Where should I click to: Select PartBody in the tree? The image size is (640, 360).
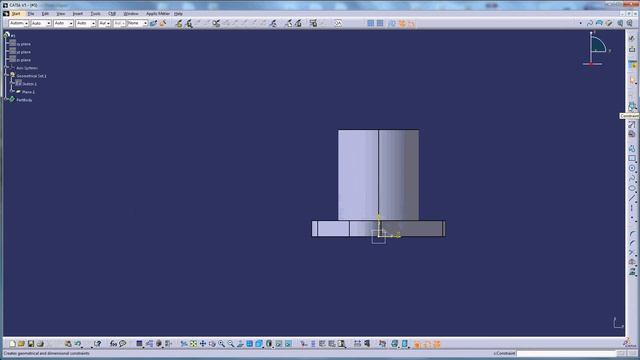[24, 100]
